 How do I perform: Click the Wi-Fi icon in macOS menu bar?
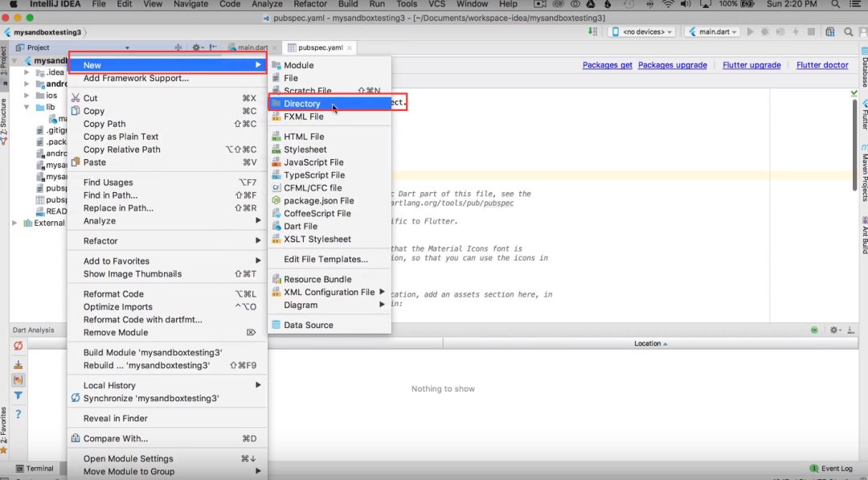(x=668, y=5)
